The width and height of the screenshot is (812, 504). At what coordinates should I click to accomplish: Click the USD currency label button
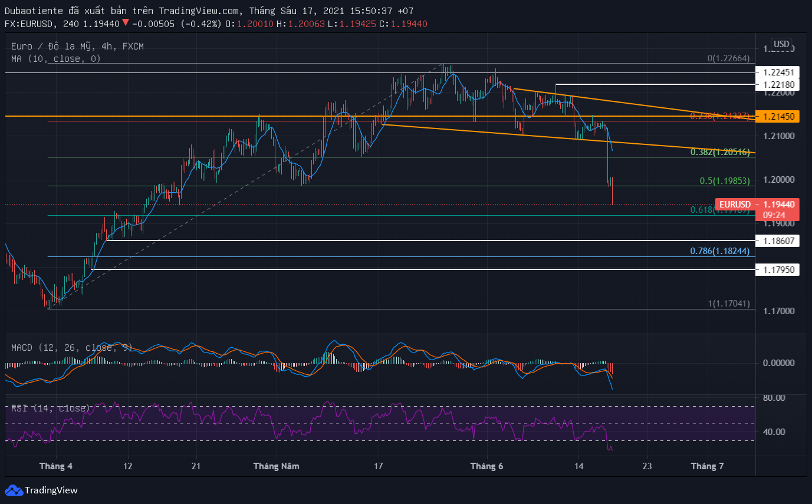[781, 44]
